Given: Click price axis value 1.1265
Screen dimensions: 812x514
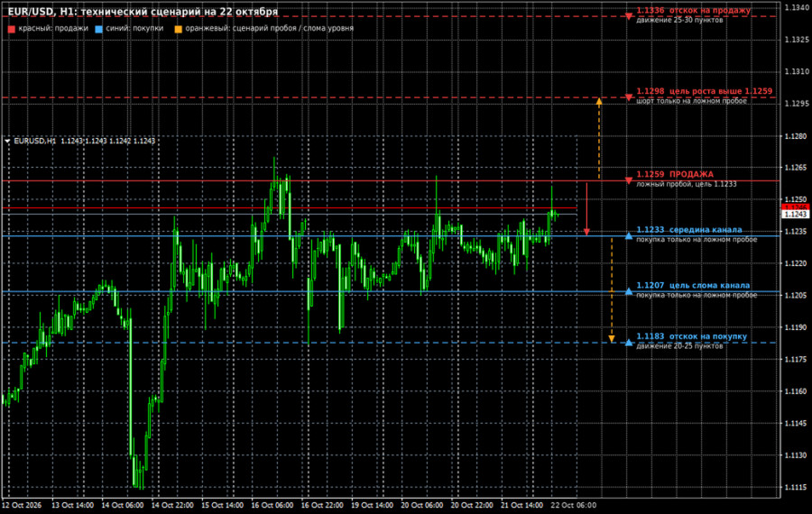Looking at the screenshot, I should [796, 168].
